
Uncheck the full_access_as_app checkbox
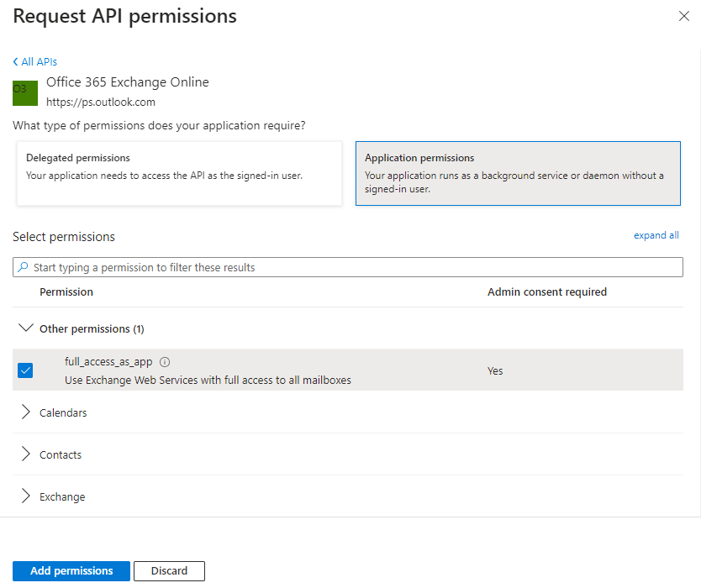coord(25,370)
